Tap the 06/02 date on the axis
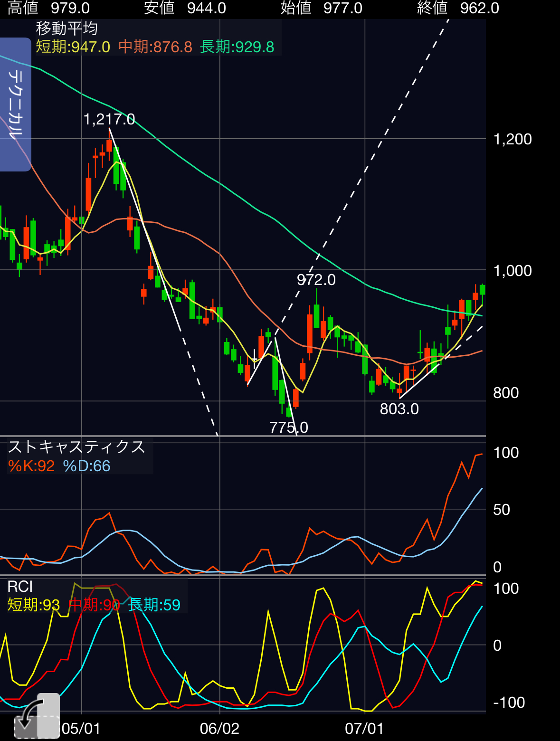Image resolution: width=560 pixels, height=741 pixels. tap(219, 729)
